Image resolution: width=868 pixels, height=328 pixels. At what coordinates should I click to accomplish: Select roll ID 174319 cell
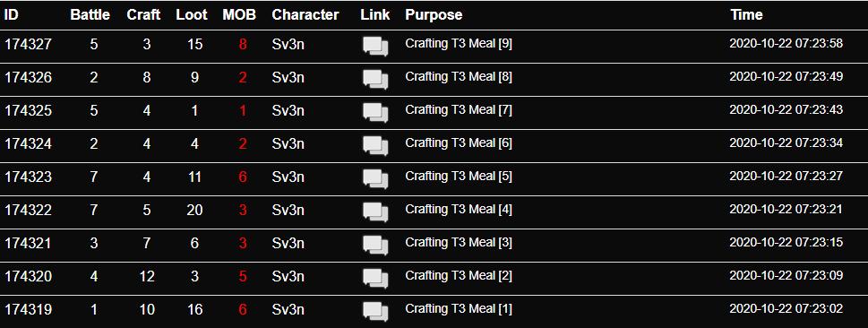point(29,310)
